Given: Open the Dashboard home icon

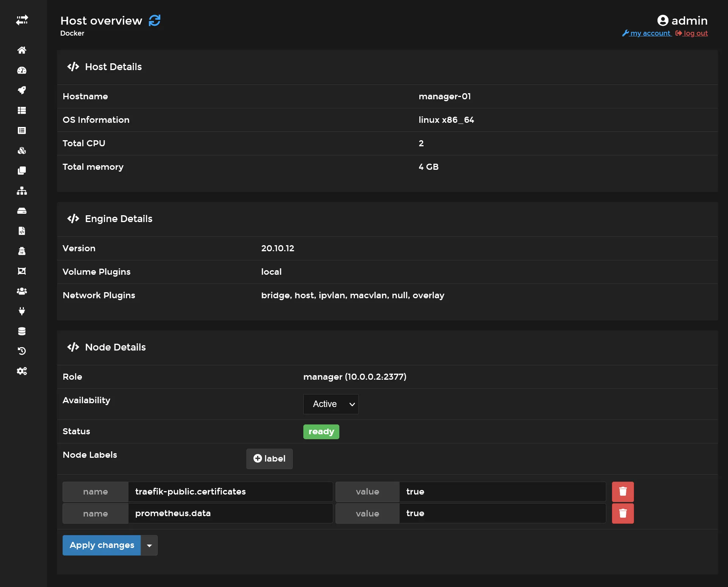Looking at the screenshot, I should [22, 50].
